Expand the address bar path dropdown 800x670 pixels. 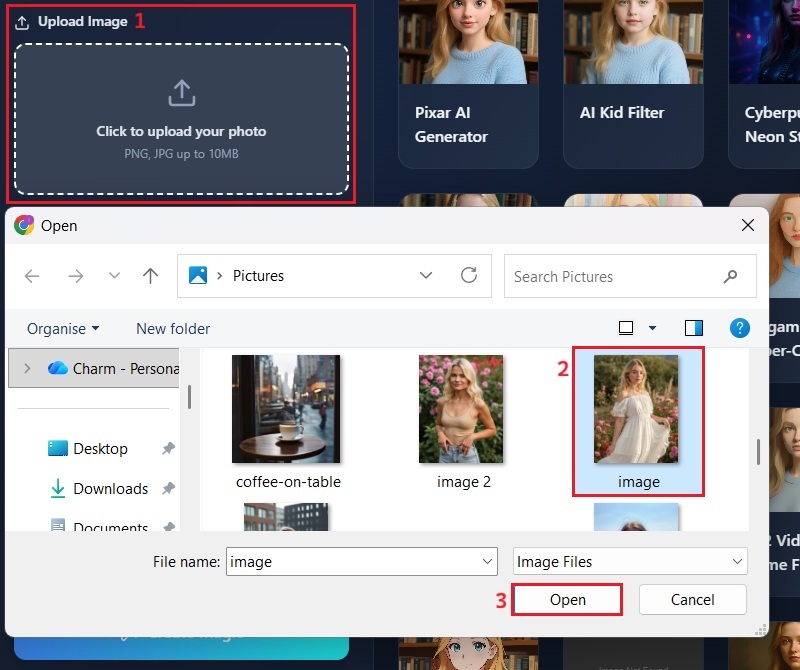[427, 276]
